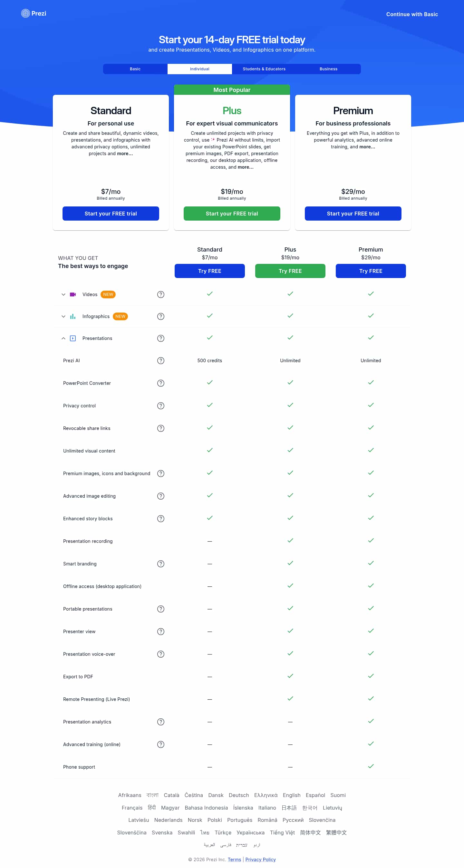
Task: Open the Business plans tab
Action: point(328,69)
